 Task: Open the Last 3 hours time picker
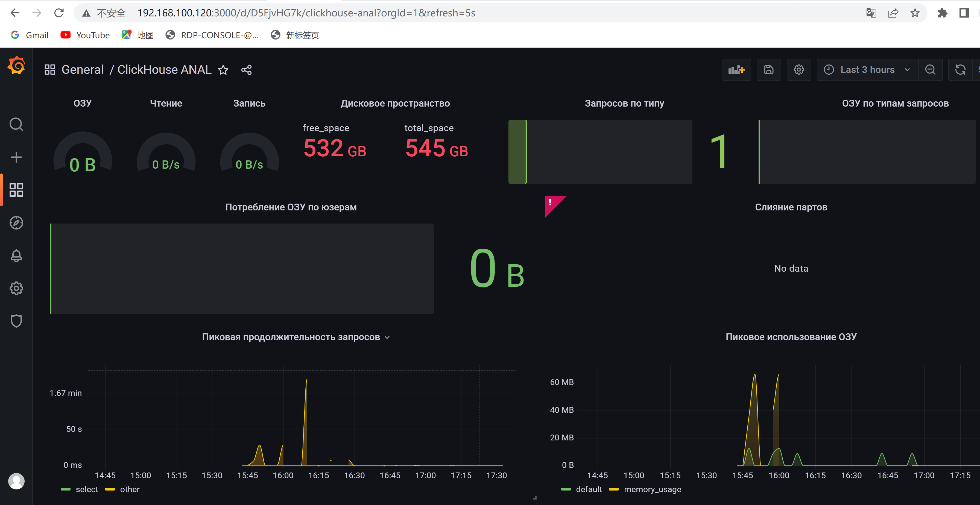(x=867, y=70)
